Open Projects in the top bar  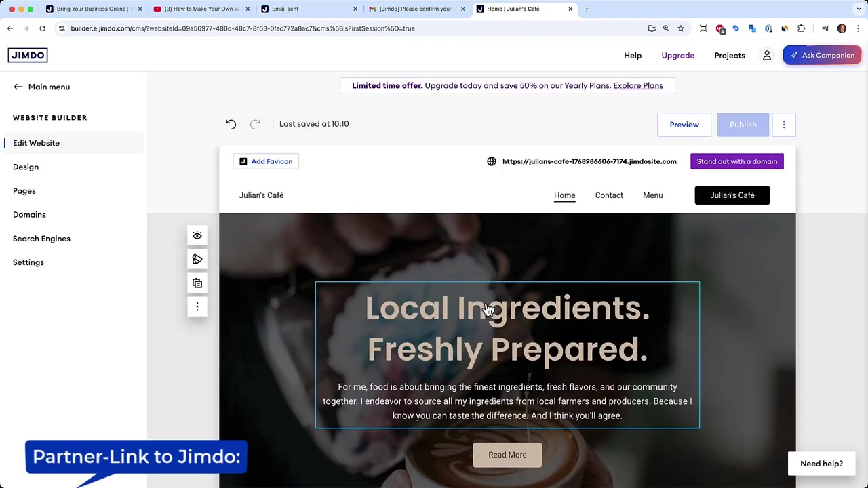(x=730, y=56)
